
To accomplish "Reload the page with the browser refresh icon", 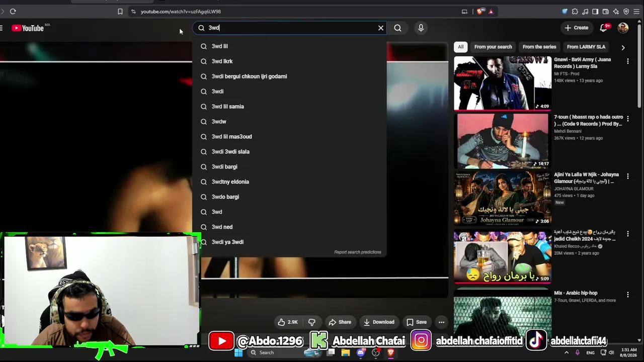I will 13,12.
